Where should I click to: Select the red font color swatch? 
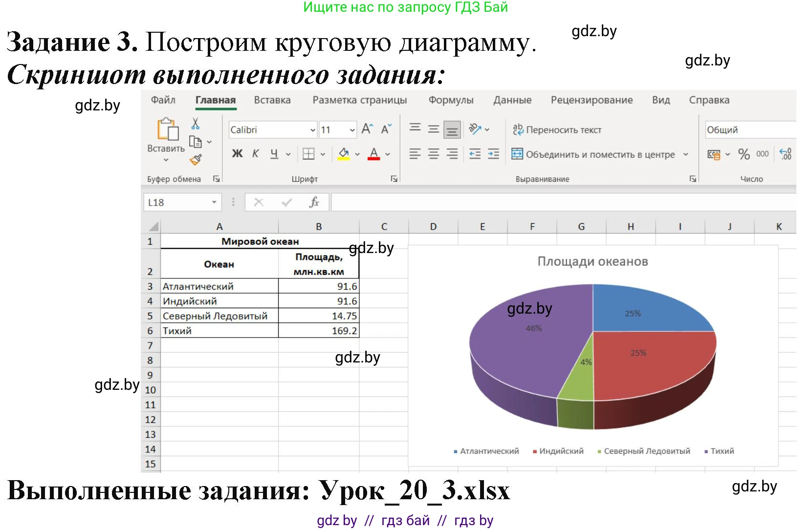tap(373, 158)
